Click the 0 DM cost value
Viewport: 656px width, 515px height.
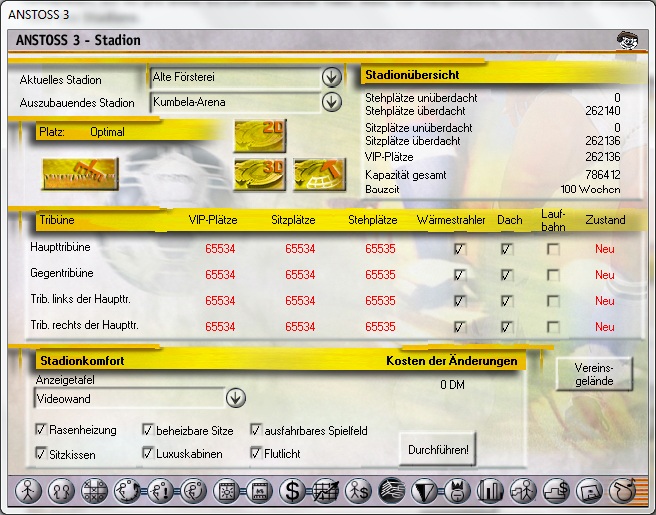pyautogui.click(x=452, y=384)
